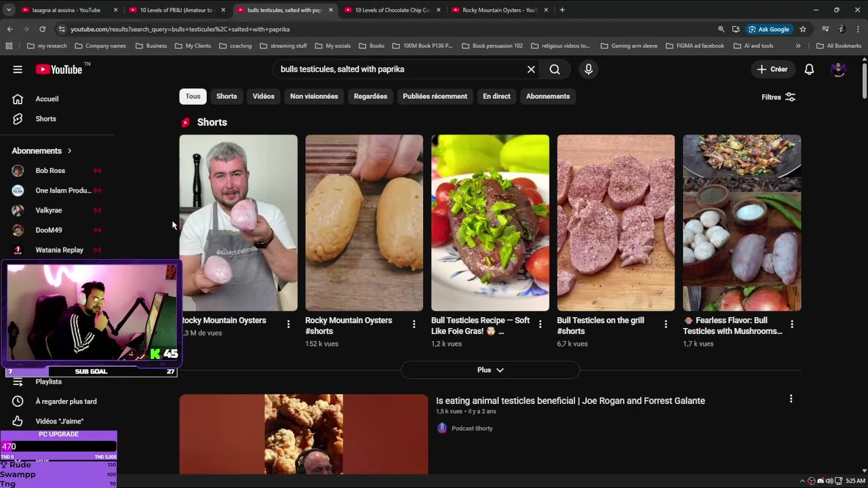Screen dimensions: 868x488
Task: Clear the search query with the X icon
Action: point(531,69)
